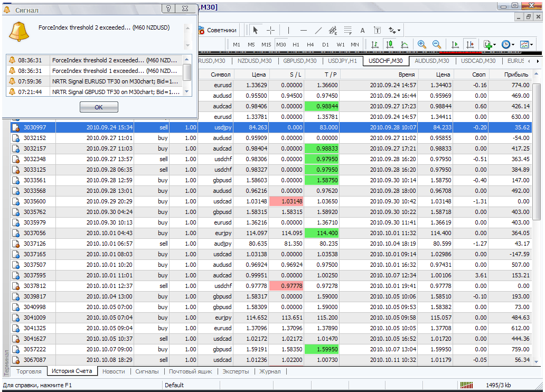Set timeframe to W1

pyautogui.click(x=340, y=44)
